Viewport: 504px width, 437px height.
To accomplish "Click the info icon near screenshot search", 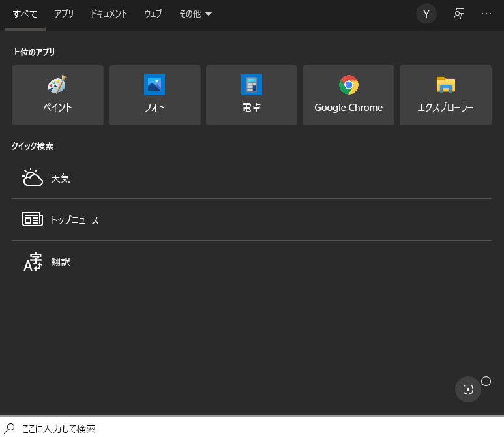I will 486,382.
